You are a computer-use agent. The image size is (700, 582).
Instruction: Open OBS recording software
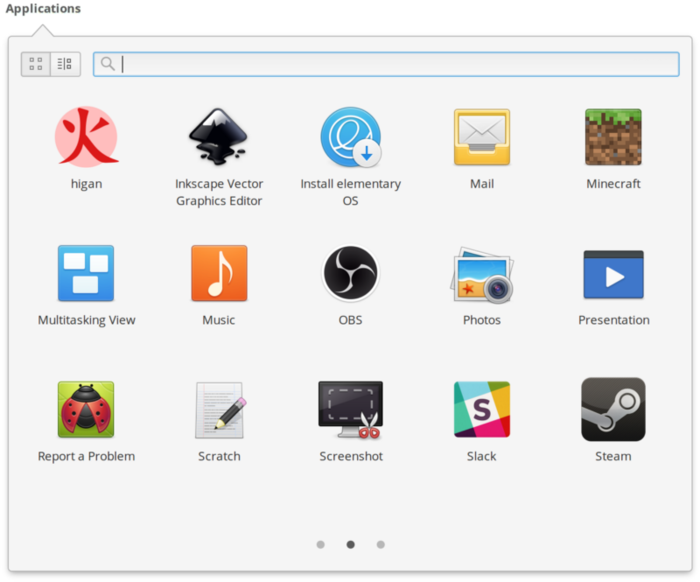pos(350,273)
